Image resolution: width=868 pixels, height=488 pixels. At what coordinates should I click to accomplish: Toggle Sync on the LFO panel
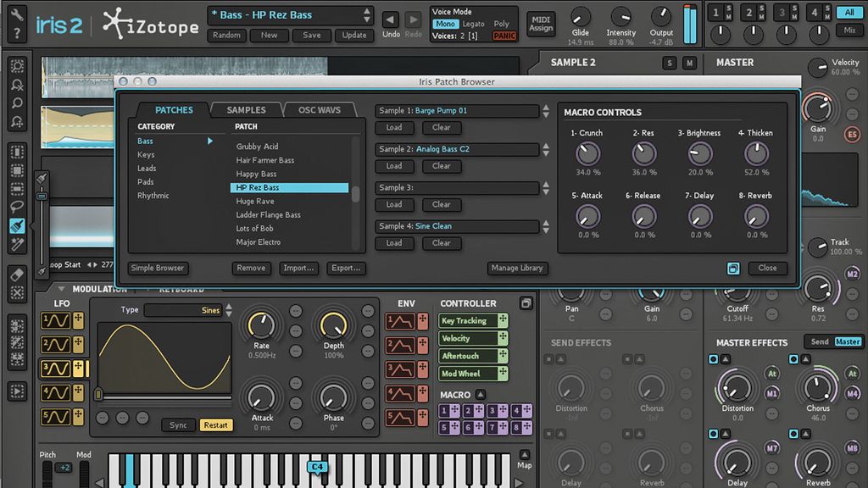[178, 425]
